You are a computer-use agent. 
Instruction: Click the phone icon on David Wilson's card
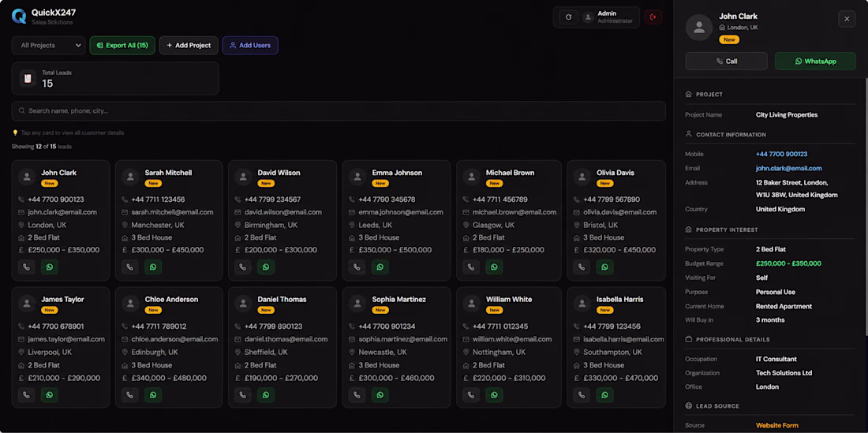coord(242,267)
